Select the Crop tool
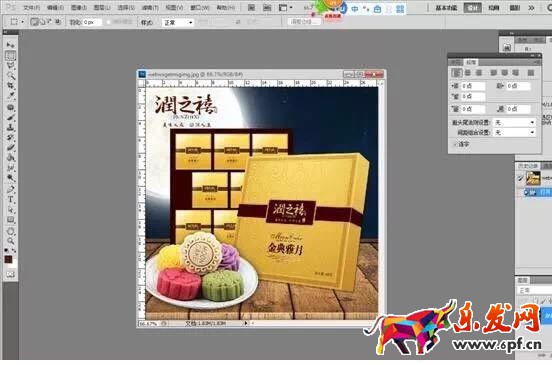 (11, 86)
